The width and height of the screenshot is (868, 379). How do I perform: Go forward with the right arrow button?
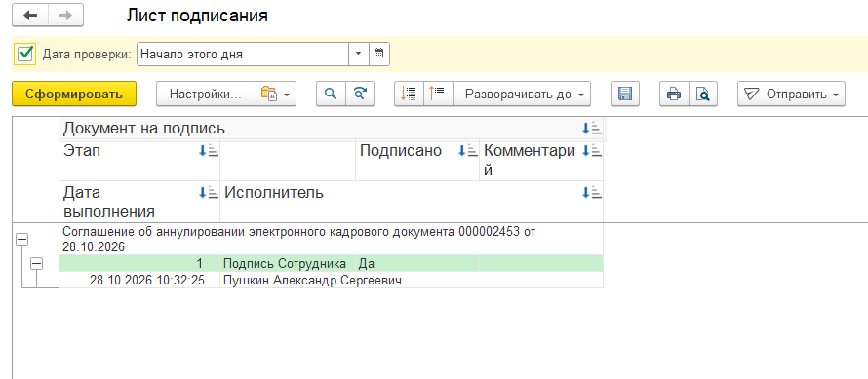click(x=65, y=16)
